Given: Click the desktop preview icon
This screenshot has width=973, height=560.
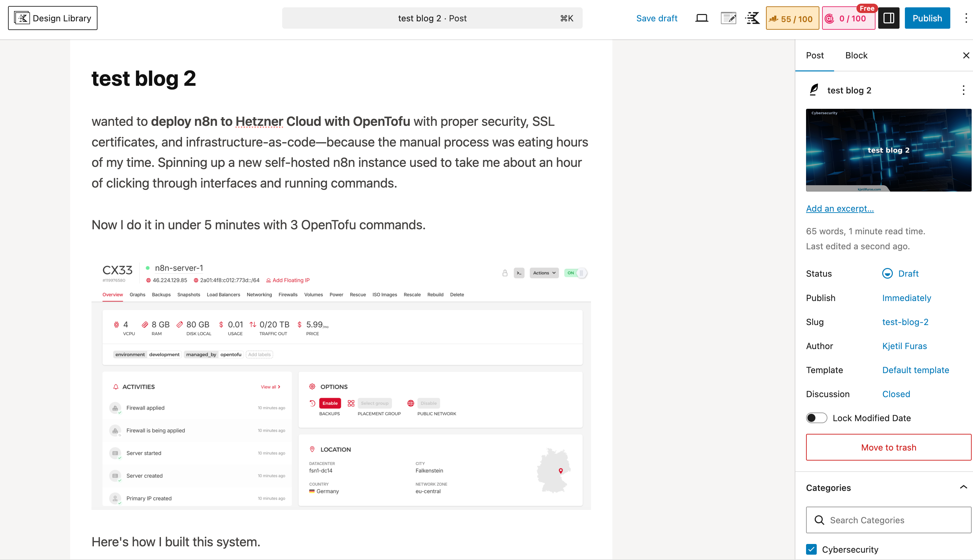Looking at the screenshot, I should point(702,18).
